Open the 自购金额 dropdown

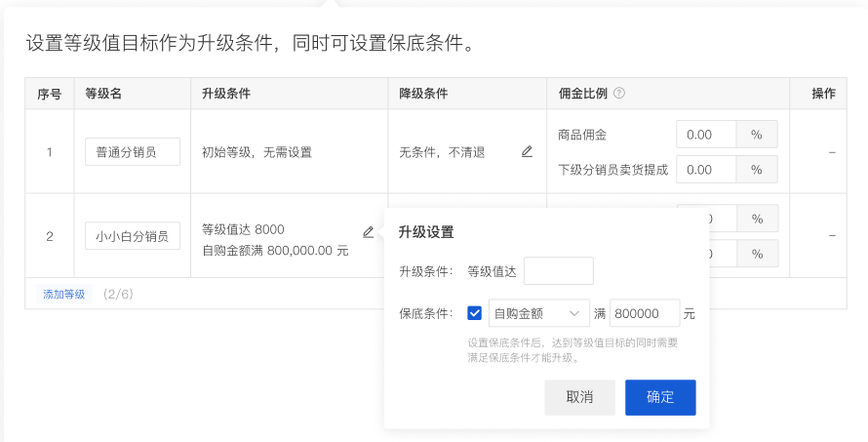538,313
